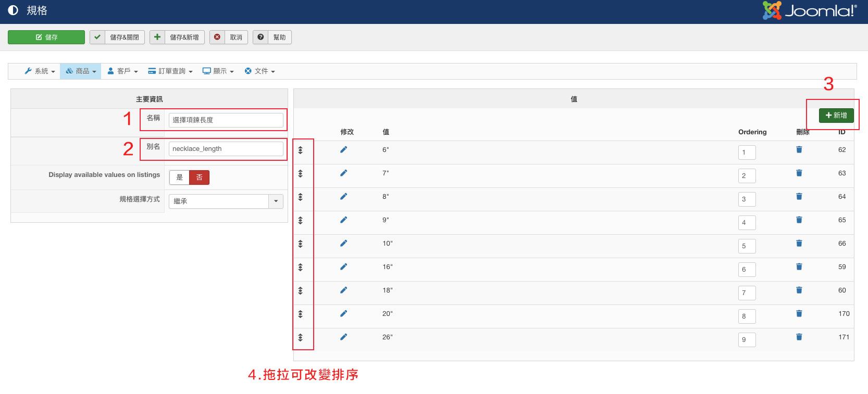Open the 系統 menu

pyautogui.click(x=40, y=71)
